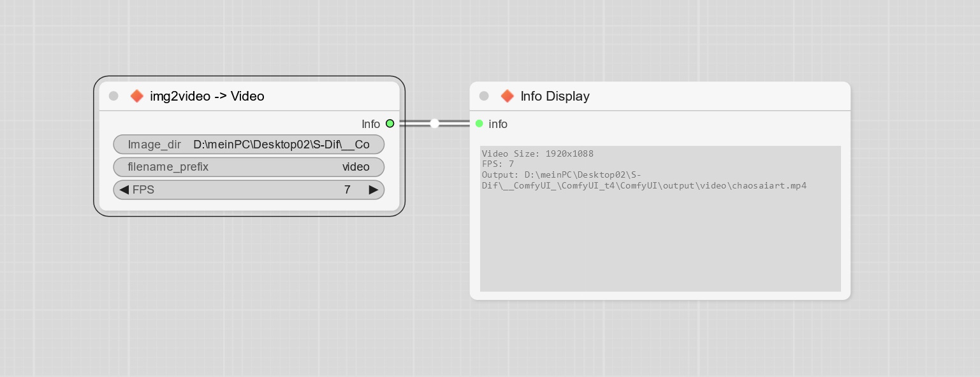Select the Info Display node title
This screenshot has width=980, height=377.
[555, 96]
